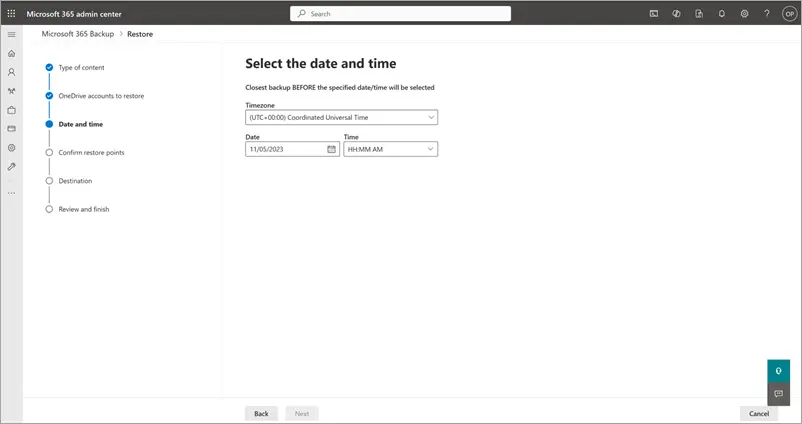Open Microsoft 365 Backup breadcrumb link
This screenshot has width=802, height=424.
click(78, 34)
